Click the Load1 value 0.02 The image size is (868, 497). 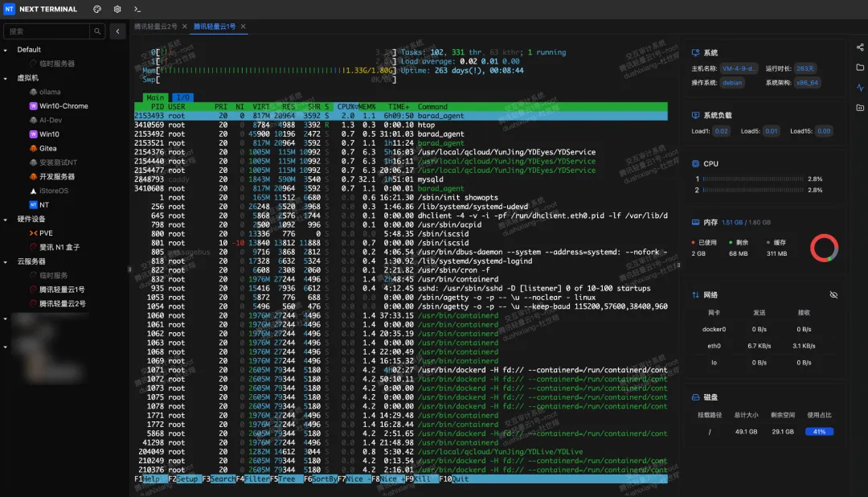(721, 131)
